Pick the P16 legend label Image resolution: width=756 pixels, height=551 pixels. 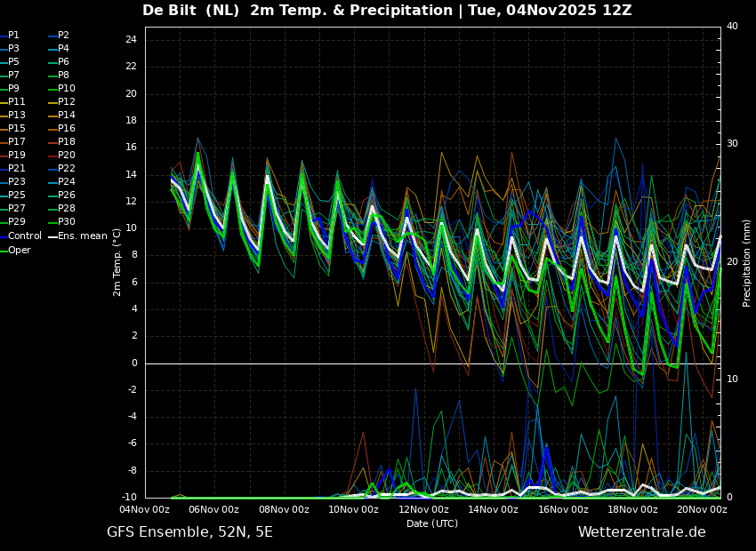pos(67,129)
